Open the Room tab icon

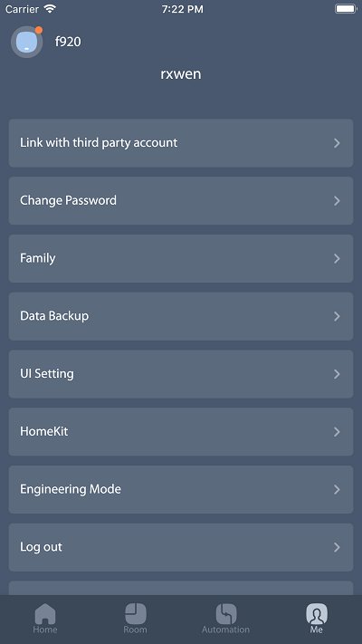136,613
